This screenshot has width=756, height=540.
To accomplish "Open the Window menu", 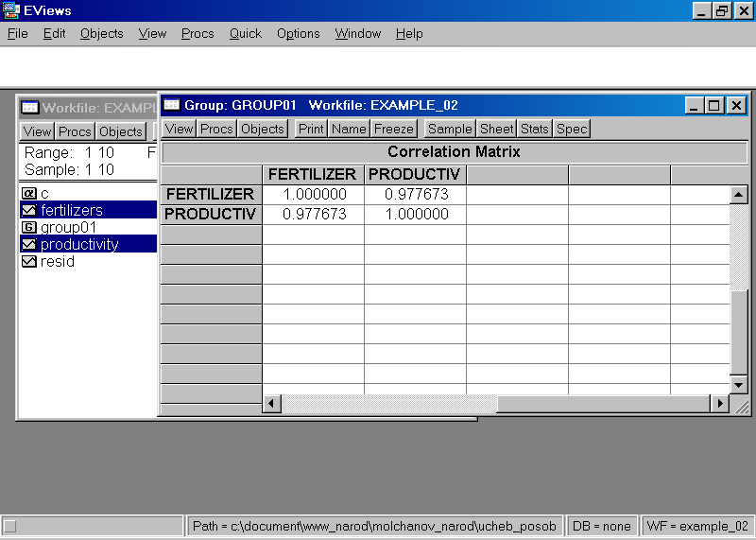I will pos(358,34).
